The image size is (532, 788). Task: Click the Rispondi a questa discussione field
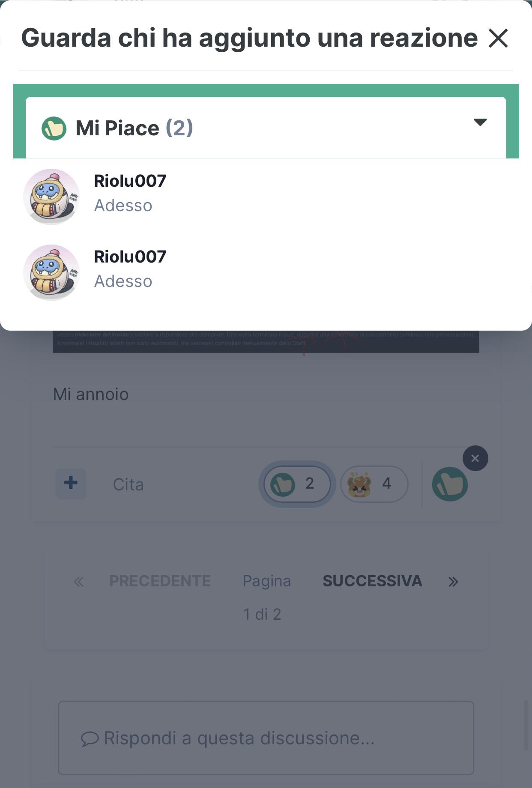point(266,737)
